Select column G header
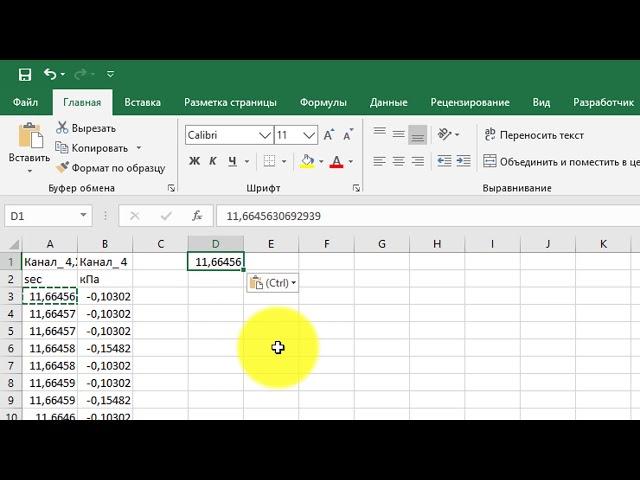This screenshot has width=640, height=480. click(382, 244)
